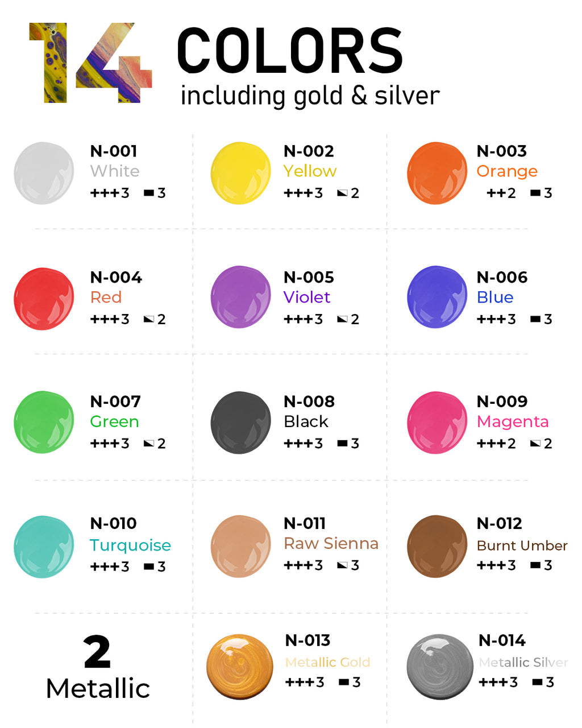Click the plus-sign rating under Orange
Screen dimensions: 582x728
pyautogui.click(x=496, y=193)
